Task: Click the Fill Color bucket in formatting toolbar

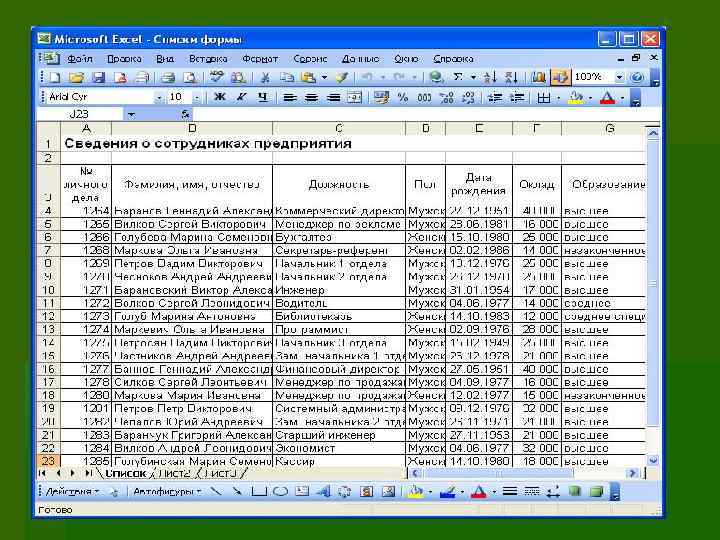Action: (x=576, y=98)
